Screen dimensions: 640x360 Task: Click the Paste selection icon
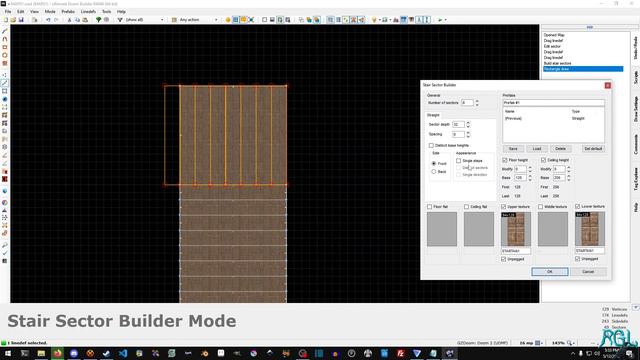point(85,20)
